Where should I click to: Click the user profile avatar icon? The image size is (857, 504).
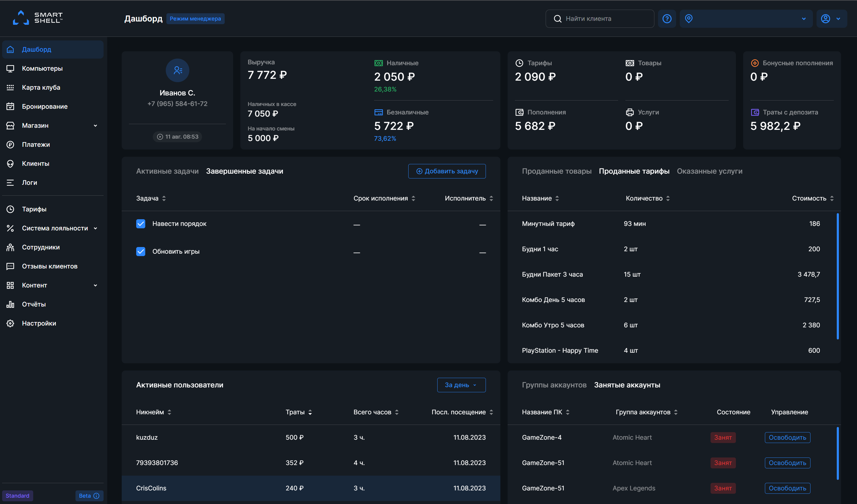pos(825,19)
